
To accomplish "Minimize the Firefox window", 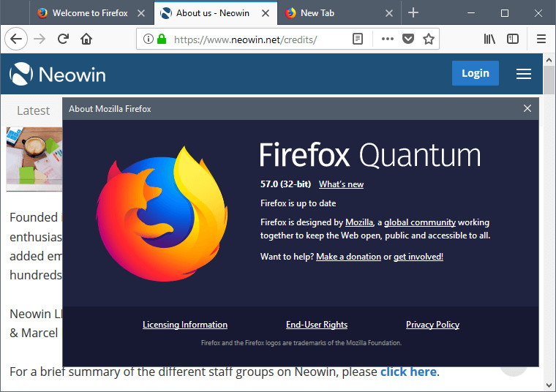I will 471,13.
